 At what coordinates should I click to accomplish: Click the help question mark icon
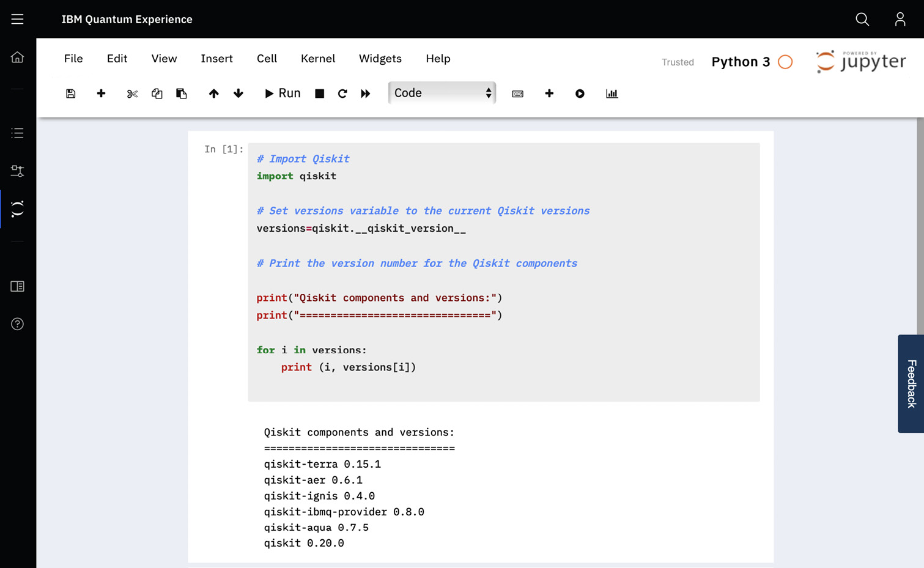(17, 324)
